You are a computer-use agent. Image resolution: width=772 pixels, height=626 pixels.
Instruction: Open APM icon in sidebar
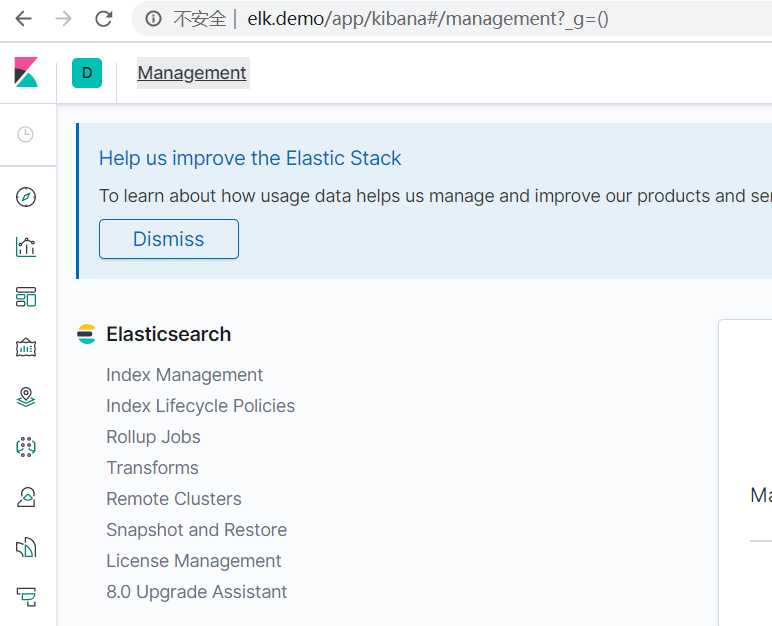point(26,597)
